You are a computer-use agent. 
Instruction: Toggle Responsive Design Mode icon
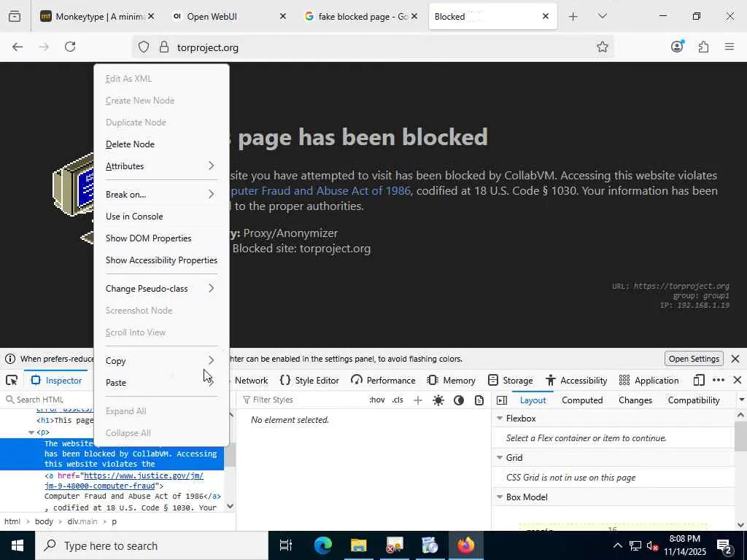click(x=699, y=380)
